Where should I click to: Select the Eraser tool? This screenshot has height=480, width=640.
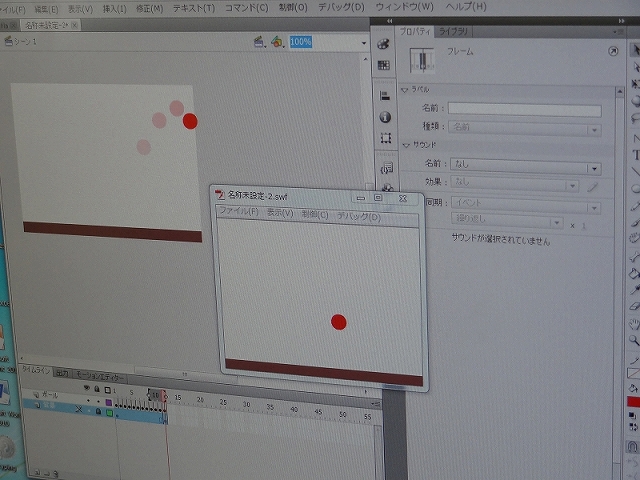tap(635, 306)
